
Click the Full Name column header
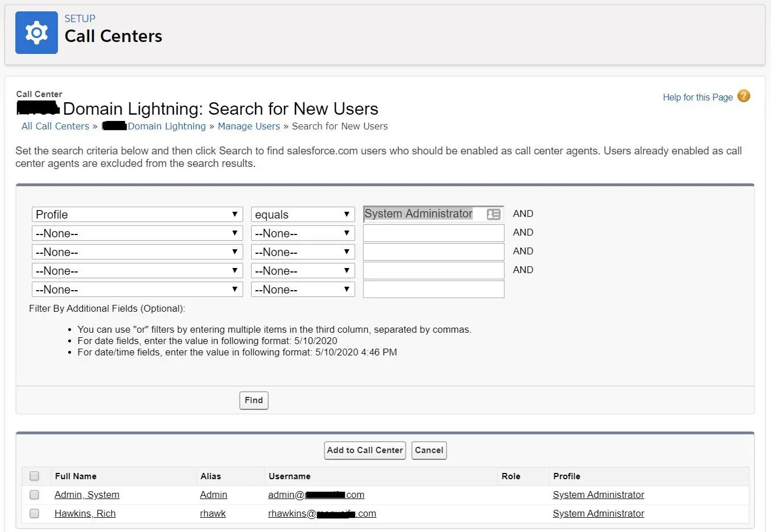76,476
